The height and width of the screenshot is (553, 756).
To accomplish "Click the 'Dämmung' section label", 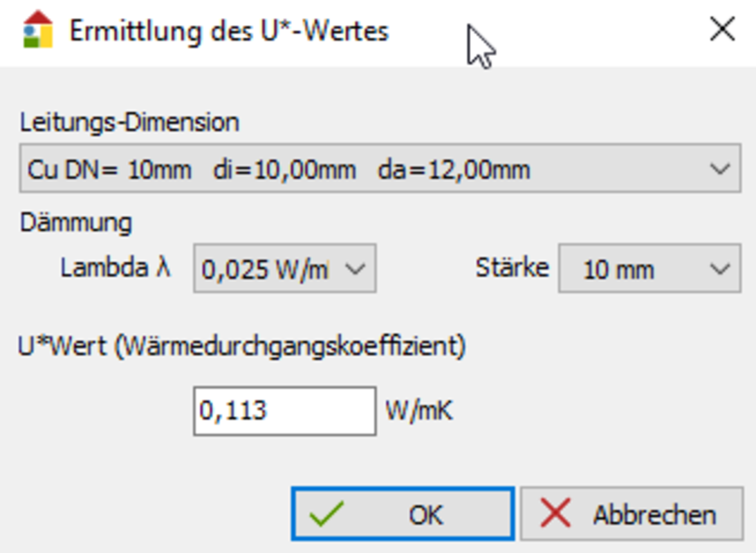I will (x=76, y=223).
